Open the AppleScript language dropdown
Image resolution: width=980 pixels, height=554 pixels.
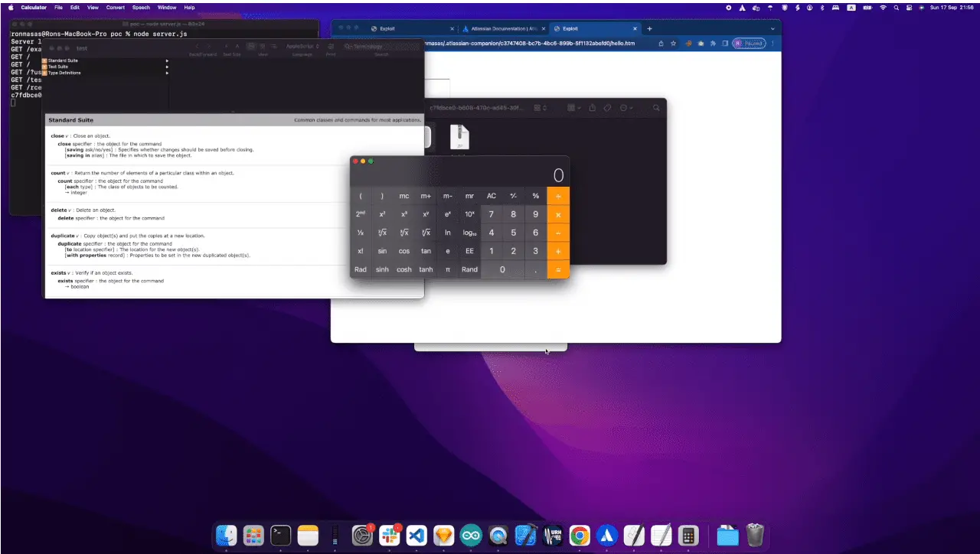click(x=302, y=47)
